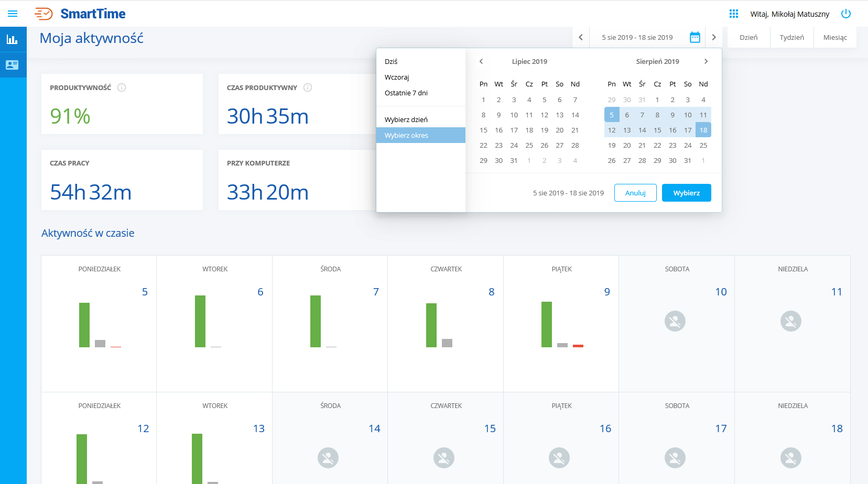This screenshot has width=868, height=484.
Task: Select Wybierz dzień option
Action: [406, 119]
